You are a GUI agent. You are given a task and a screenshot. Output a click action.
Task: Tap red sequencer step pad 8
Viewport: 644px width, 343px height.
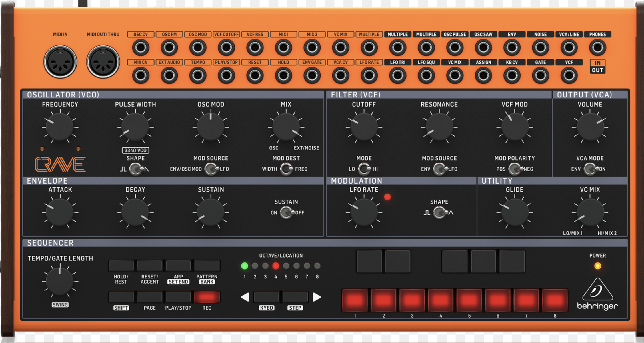click(555, 300)
